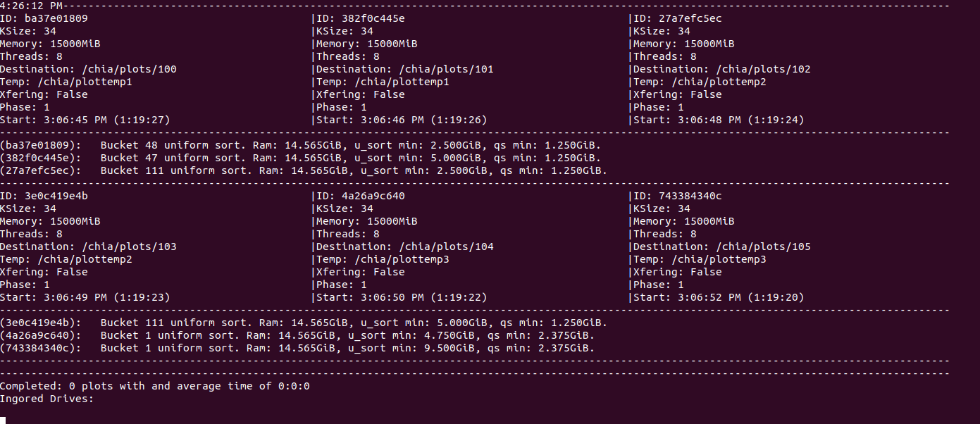Click the (743384340c) Bucket 1 log line

[x=297, y=348]
